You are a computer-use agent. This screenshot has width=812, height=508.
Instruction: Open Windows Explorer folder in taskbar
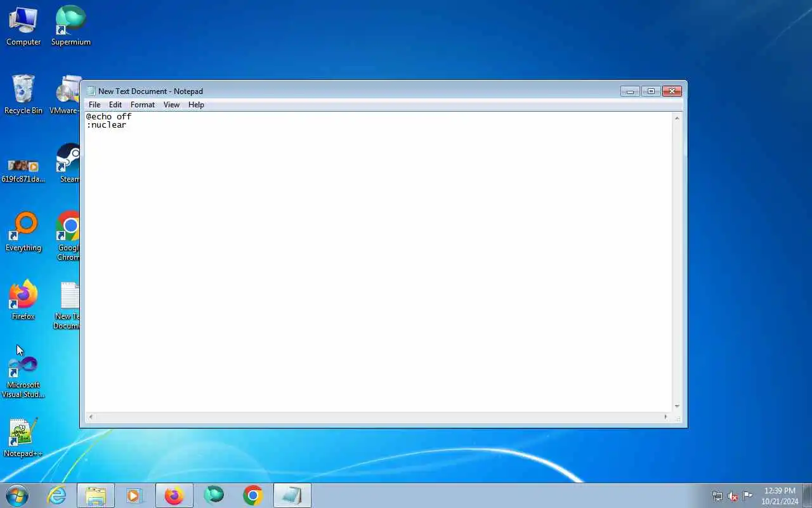(96, 495)
